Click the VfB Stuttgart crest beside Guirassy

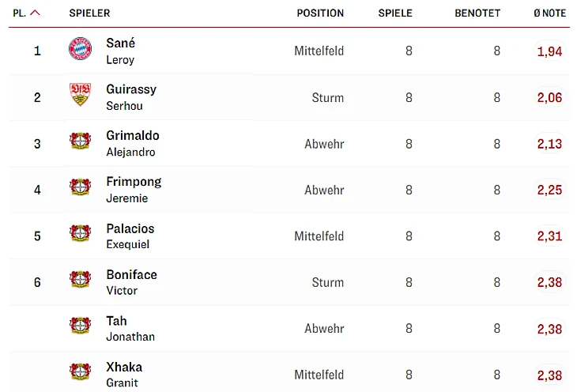click(80, 96)
